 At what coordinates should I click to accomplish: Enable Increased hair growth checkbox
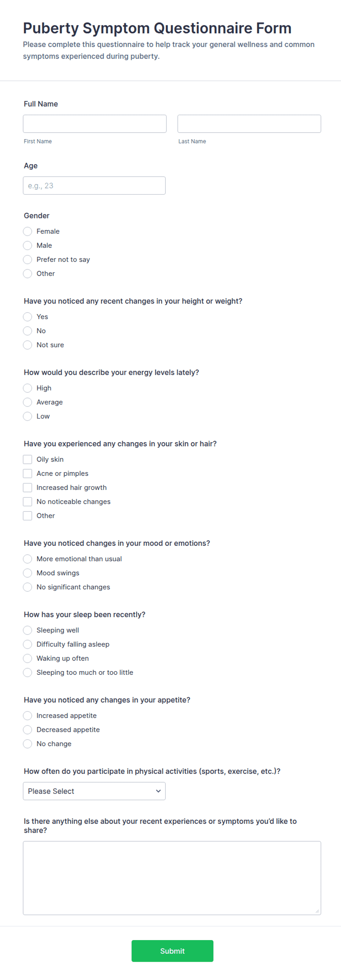tap(27, 487)
